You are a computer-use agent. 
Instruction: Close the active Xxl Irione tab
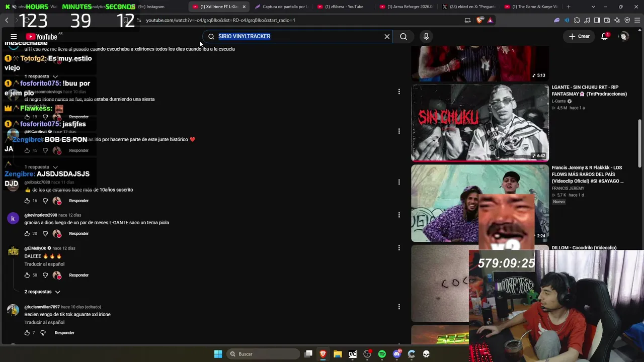coord(244,7)
